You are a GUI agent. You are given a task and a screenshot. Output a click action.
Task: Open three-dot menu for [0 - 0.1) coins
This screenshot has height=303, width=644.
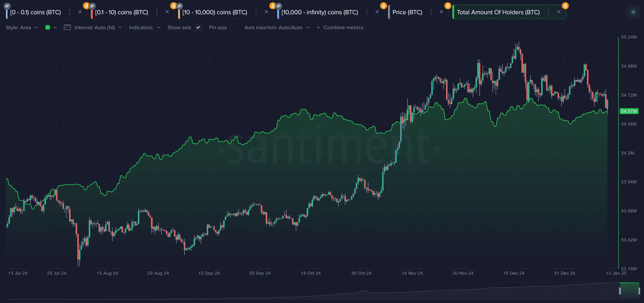click(70, 12)
